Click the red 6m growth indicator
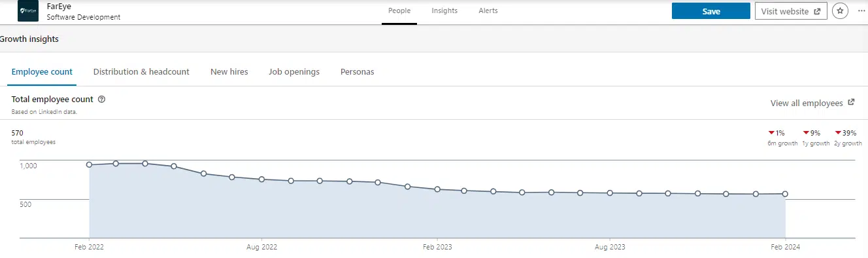868x258 pixels. 771,133
